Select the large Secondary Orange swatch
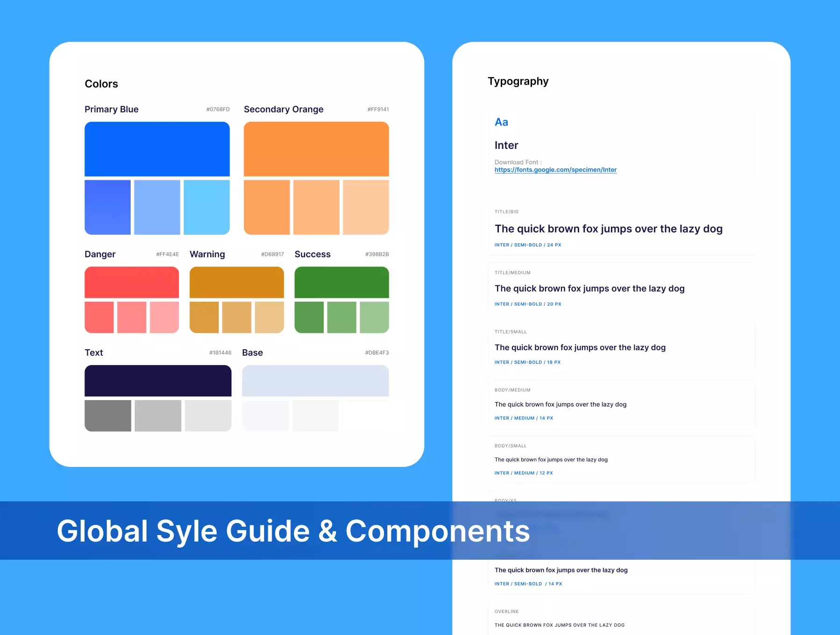This screenshot has height=635, width=840. click(x=316, y=149)
